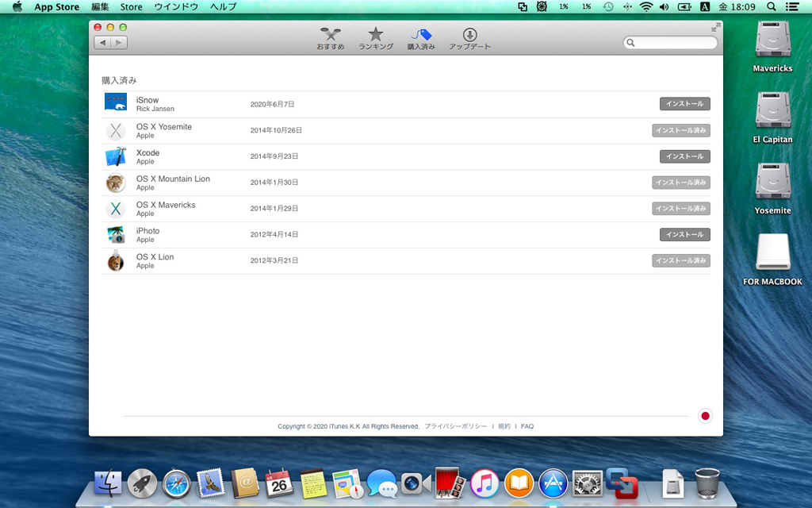
Task: Open the 編集 menu
Action: point(100,6)
